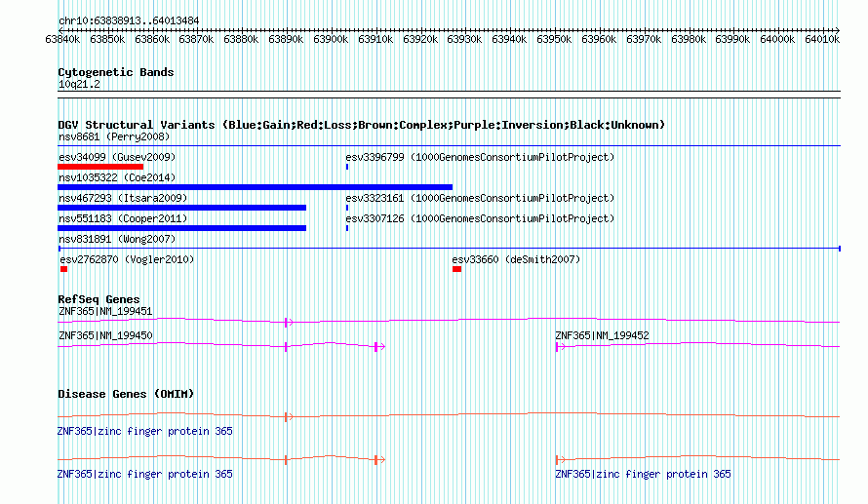
Task: Select the blue nsv551183 Cooper2011 bar
Action: [x=181, y=228]
